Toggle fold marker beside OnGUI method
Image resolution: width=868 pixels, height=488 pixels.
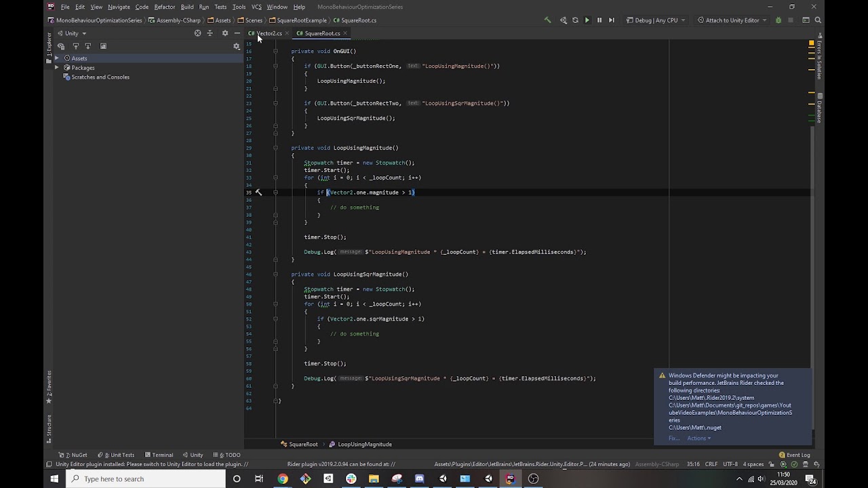coord(275,52)
